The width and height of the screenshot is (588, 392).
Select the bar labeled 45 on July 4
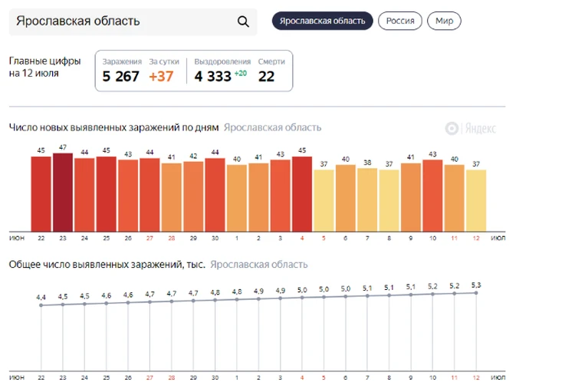click(x=302, y=194)
